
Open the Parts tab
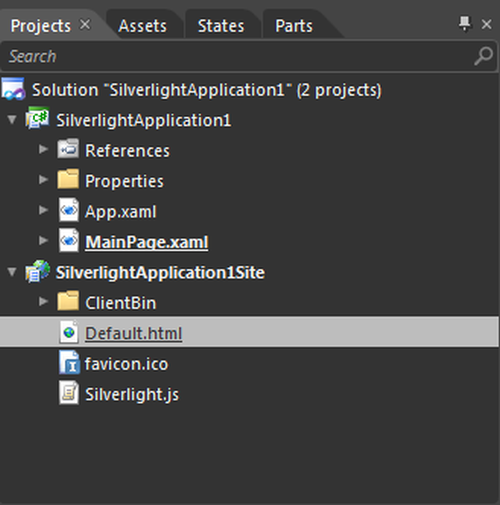(x=294, y=26)
